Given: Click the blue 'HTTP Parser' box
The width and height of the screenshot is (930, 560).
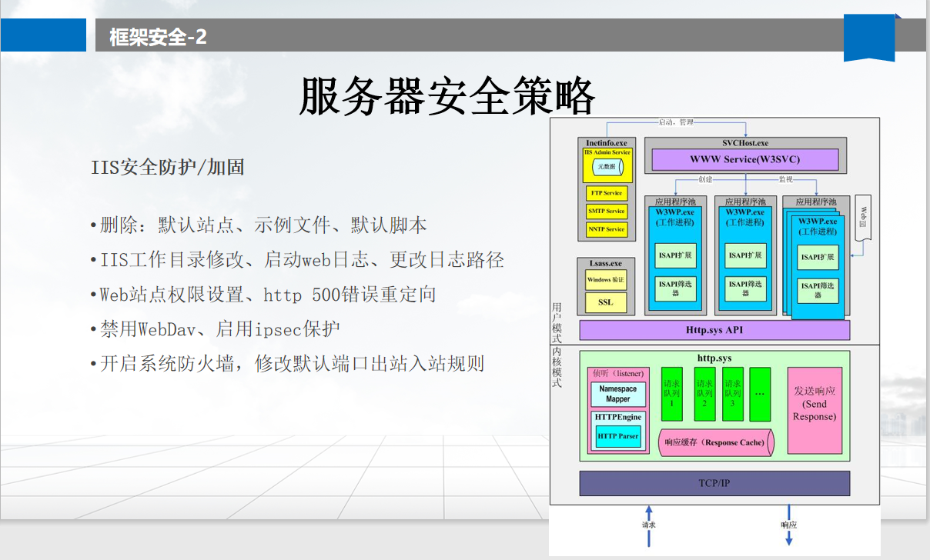Looking at the screenshot, I should 618,436.
